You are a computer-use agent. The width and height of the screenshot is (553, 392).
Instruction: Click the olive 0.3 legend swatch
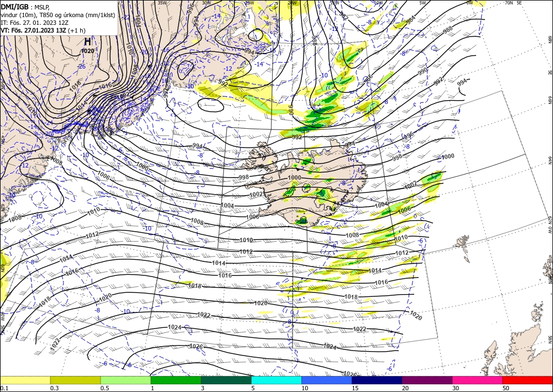(75, 380)
